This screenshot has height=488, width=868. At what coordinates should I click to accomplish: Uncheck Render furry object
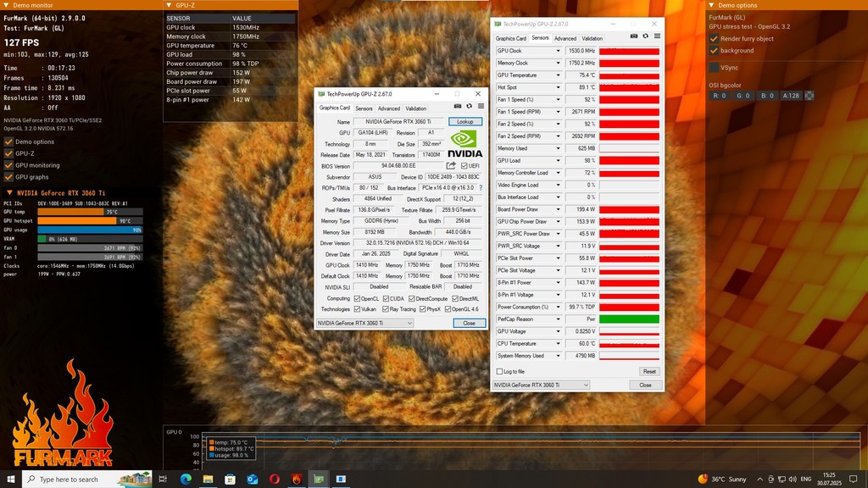coord(714,39)
